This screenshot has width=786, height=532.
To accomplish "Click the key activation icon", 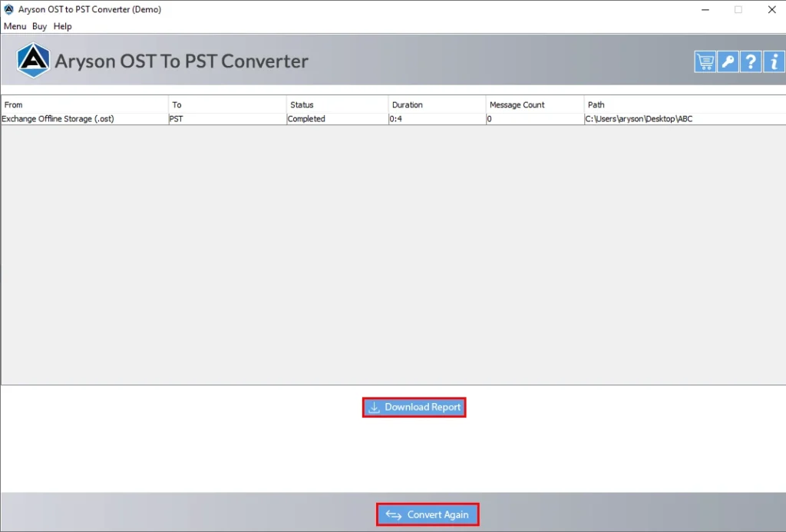I will [x=728, y=61].
